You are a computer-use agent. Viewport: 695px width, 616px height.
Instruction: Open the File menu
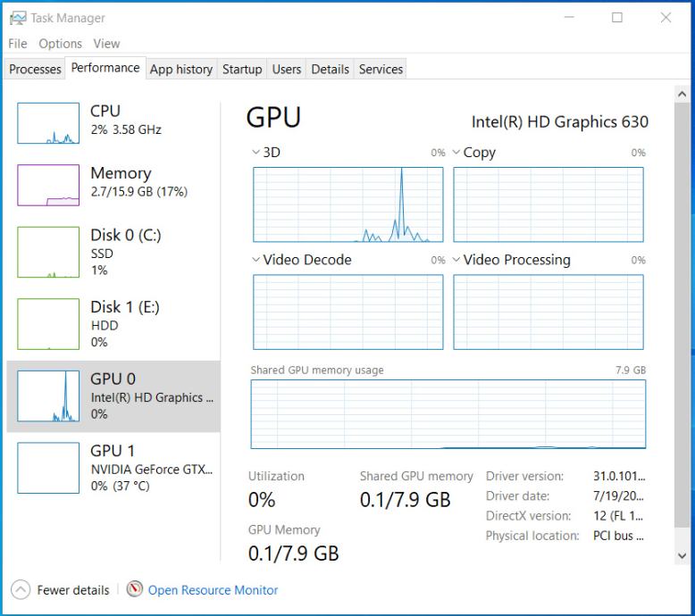click(x=18, y=44)
